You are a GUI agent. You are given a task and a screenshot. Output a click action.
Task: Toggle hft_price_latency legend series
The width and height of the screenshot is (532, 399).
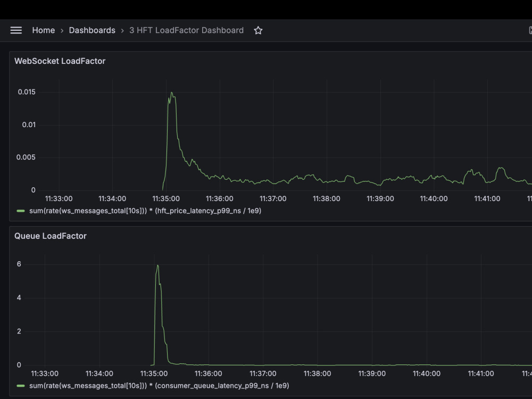145,211
